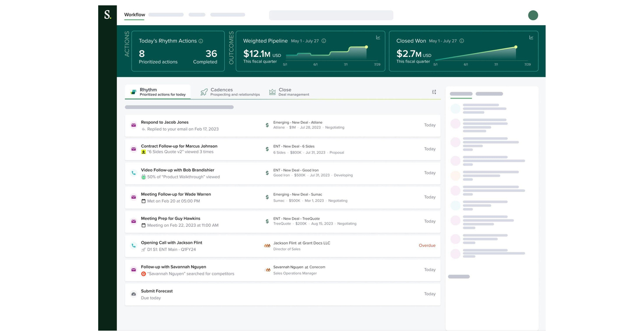Viewport: 644px width, 336px height.
Task: Click the phone icon on Video Follow-up with Bob Brandishier
Action: tap(133, 173)
